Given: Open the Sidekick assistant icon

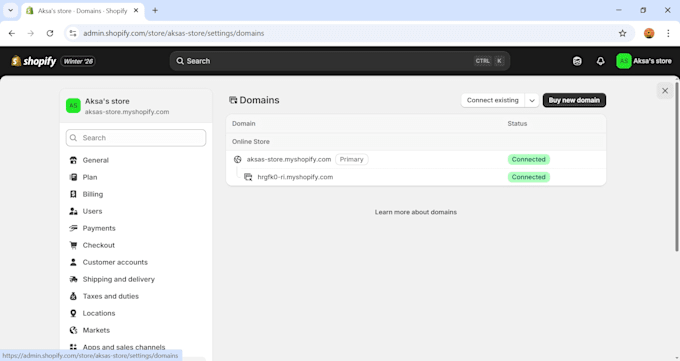Looking at the screenshot, I should coord(577,61).
